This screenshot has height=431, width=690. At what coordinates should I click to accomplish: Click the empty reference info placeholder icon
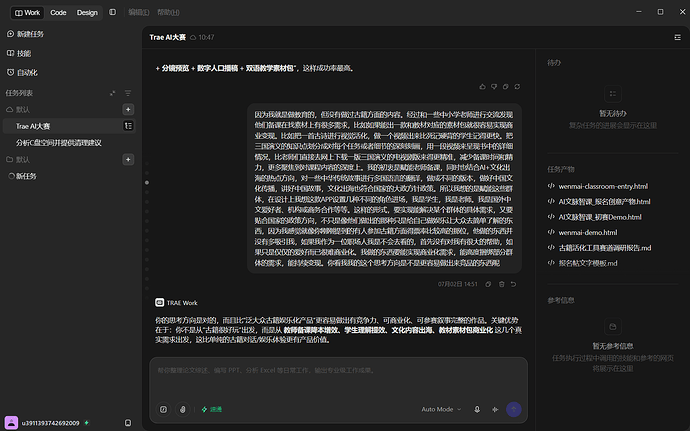pyautogui.click(x=613, y=327)
